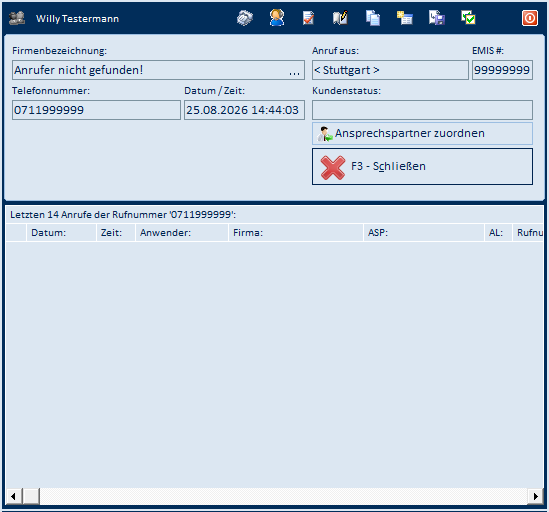
Task: Click the left arrow of horizontal scrollbar
Action: pos(14,496)
